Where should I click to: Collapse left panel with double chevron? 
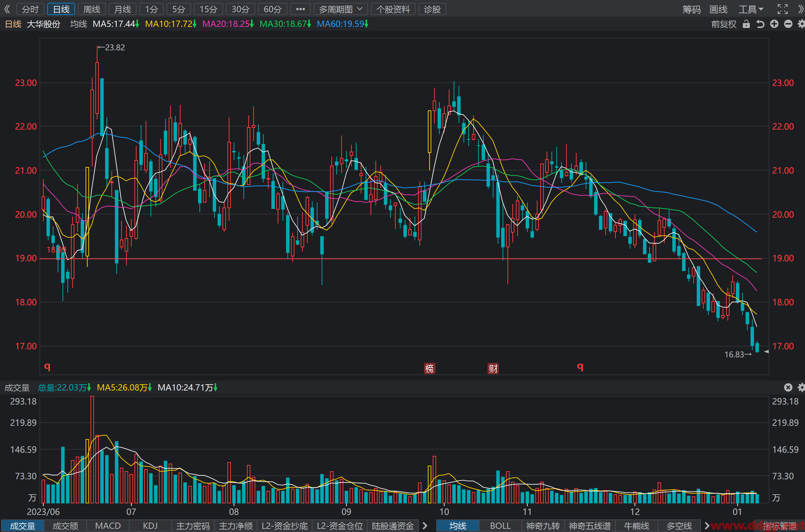tap(7, 9)
